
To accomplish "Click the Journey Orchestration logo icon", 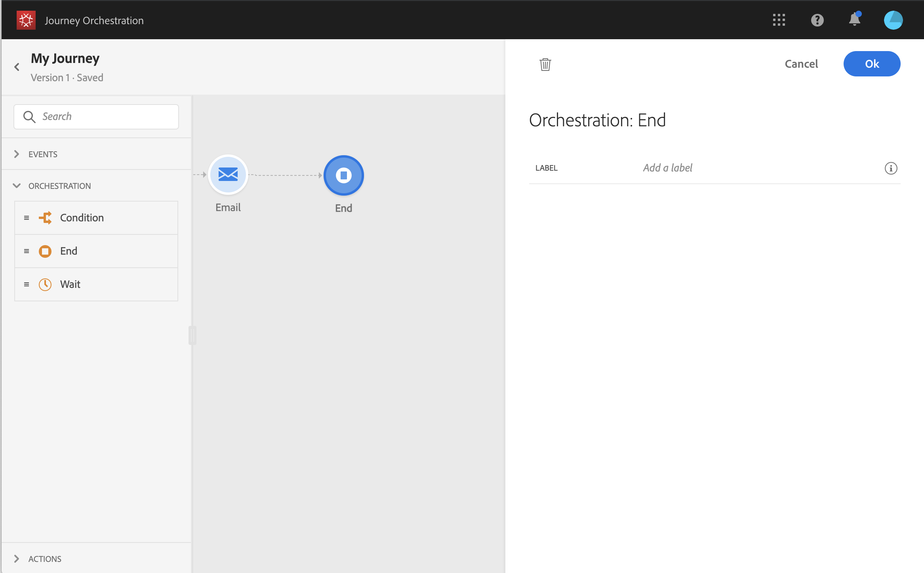I will pos(26,20).
